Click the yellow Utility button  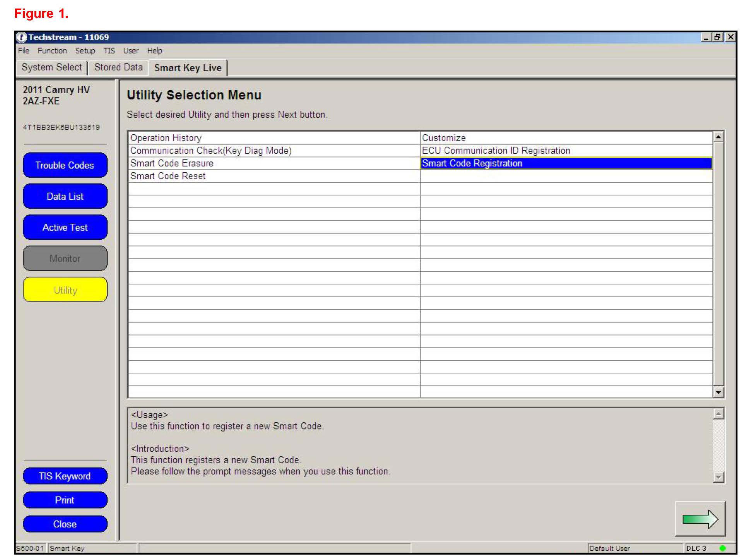65,290
